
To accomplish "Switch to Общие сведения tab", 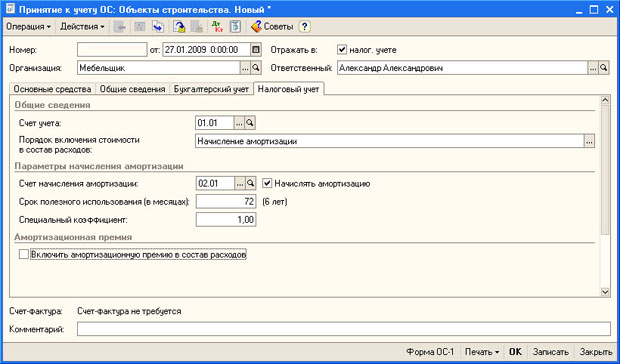I will [132, 89].
